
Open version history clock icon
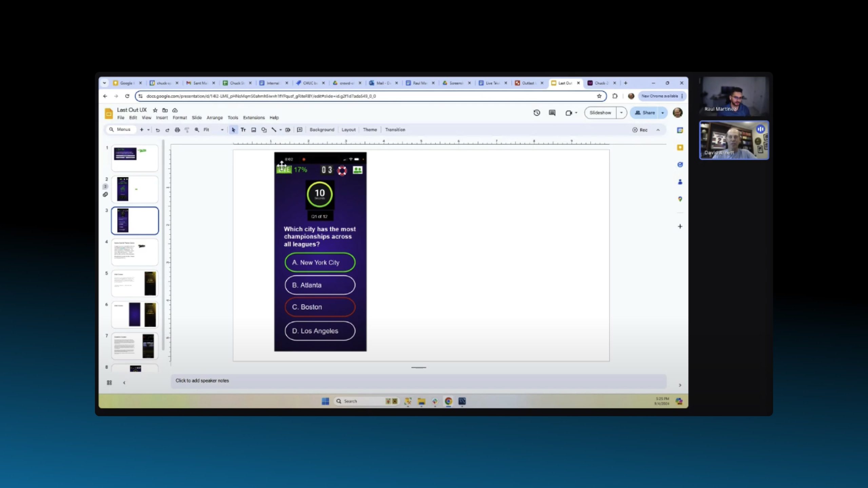(536, 113)
